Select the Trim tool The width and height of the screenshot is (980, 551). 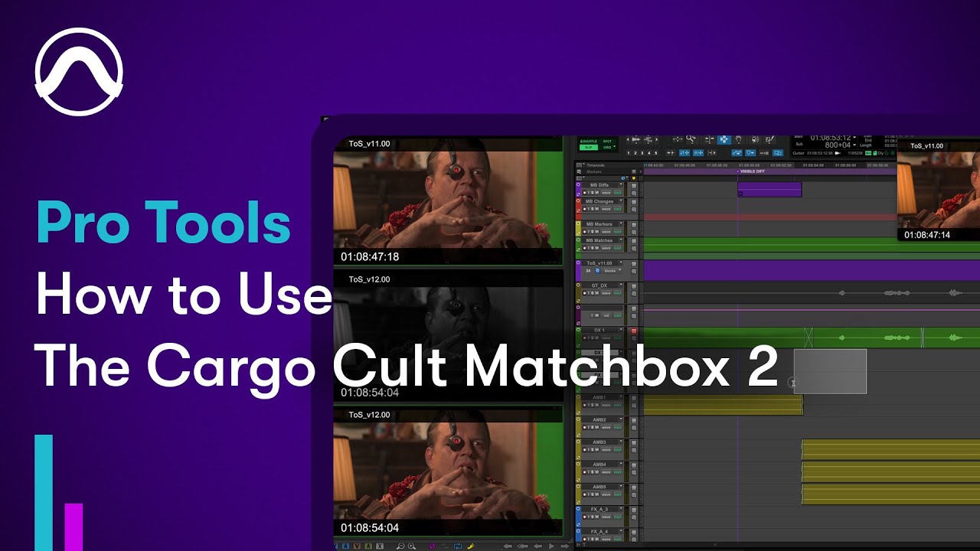(x=709, y=139)
